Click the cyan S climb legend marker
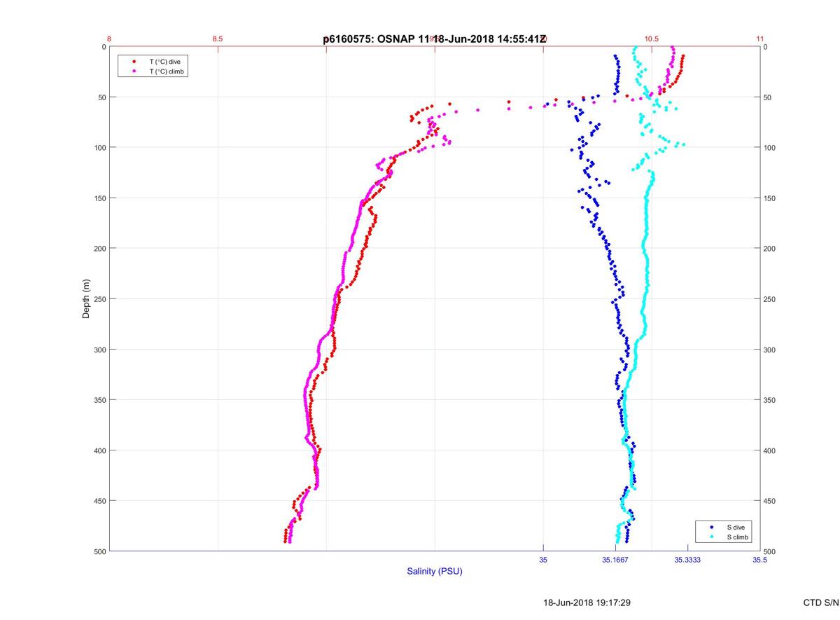840x620 pixels. 712,537
